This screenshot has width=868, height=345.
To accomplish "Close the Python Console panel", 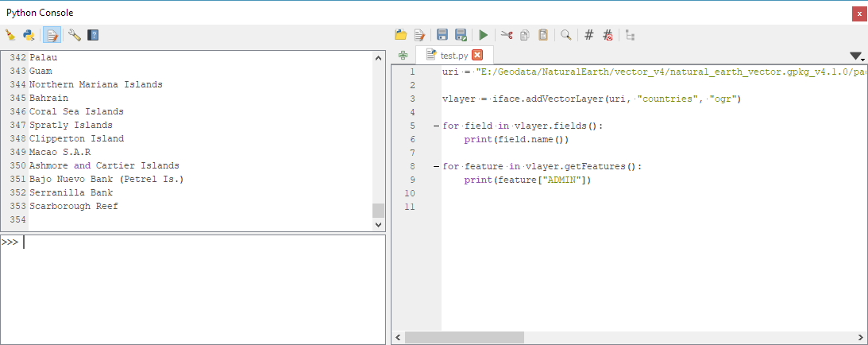I will [860, 14].
